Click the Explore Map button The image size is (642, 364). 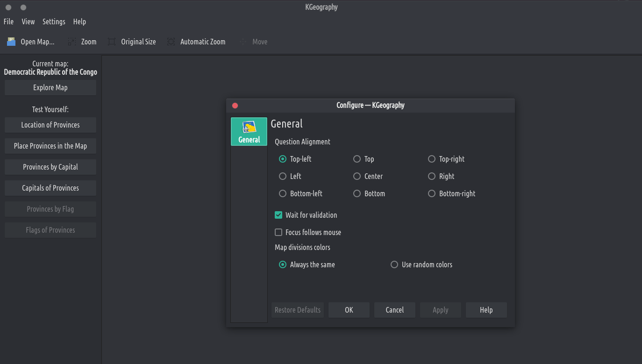(x=50, y=87)
